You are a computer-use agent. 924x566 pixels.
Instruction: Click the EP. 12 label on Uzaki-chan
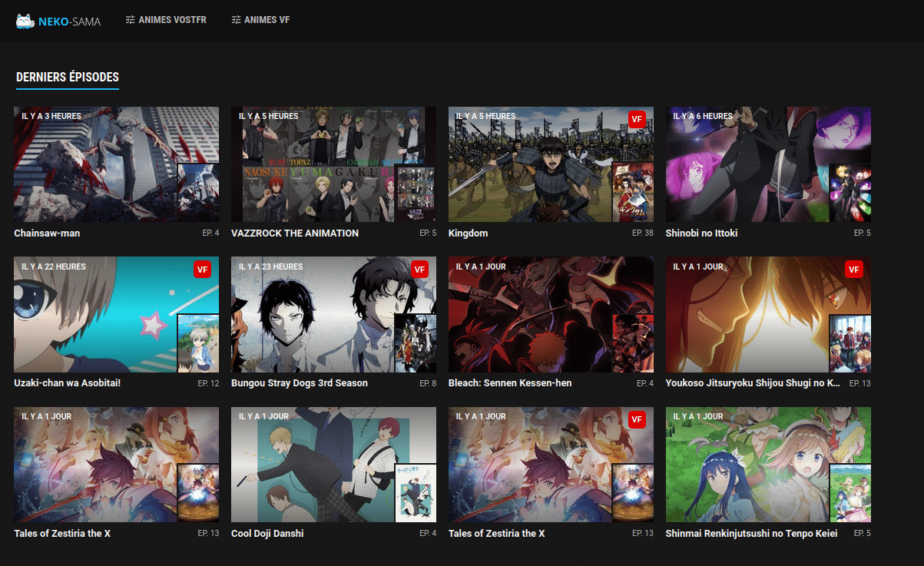(208, 382)
